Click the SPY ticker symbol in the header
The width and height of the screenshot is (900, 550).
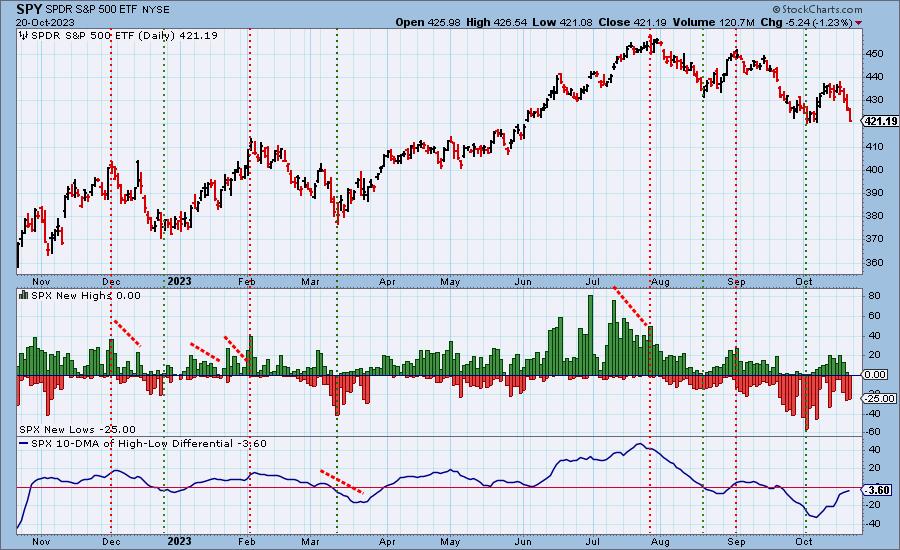[29, 10]
